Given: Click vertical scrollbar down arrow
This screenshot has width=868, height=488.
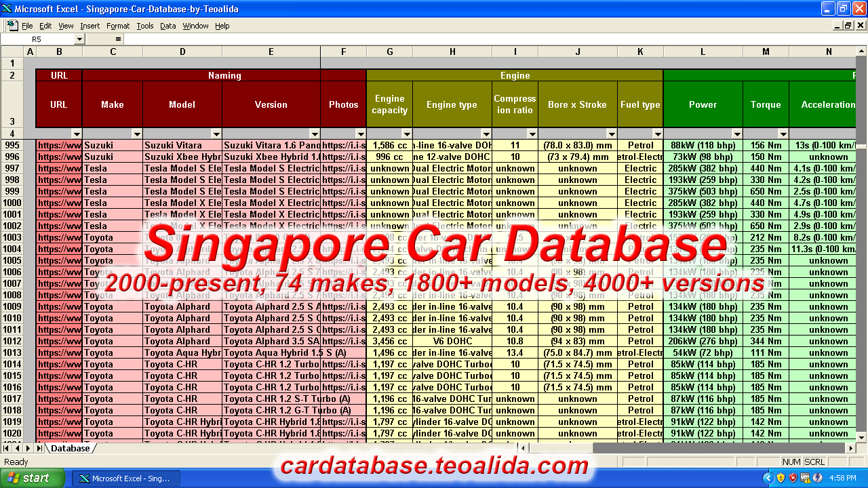Looking at the screenshot, I should (862, 438).
